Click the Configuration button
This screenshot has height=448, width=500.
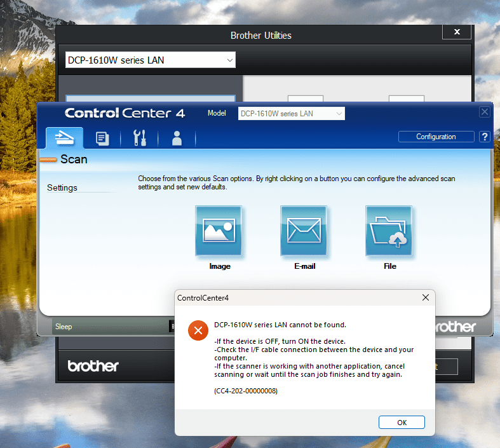436,137
